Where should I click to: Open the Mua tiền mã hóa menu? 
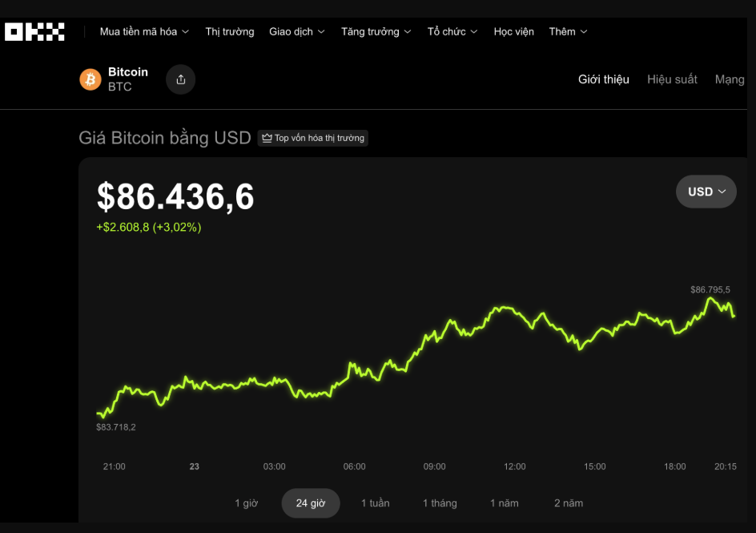point(144,32)
